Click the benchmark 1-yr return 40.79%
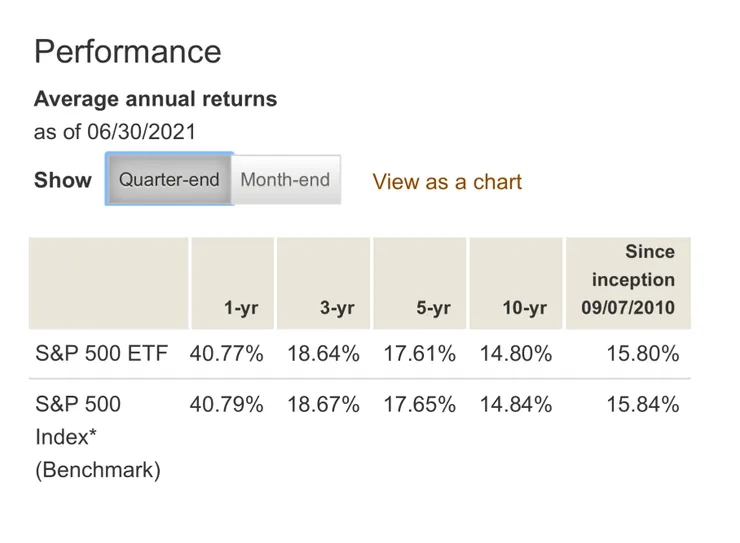This screenshot has height=543, width=740. click(227, 405)
